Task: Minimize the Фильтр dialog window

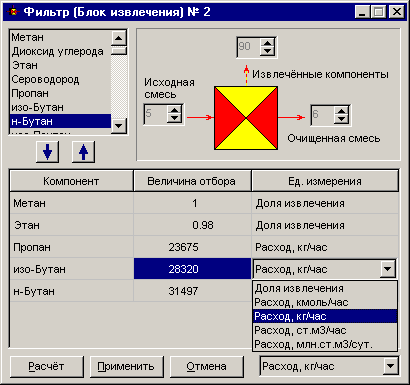Action: pyautogui.click(x=362, y=12)
